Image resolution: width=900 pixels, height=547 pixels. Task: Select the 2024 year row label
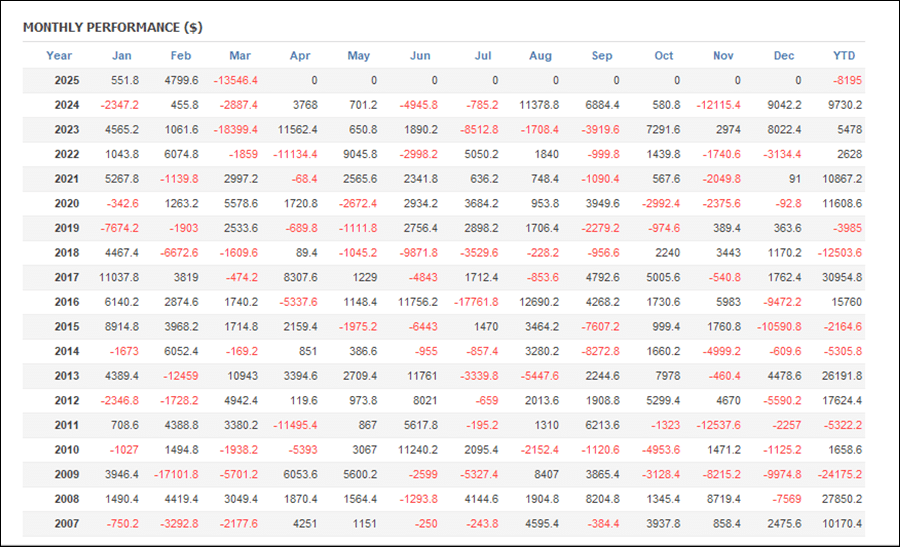coord(67,105)
